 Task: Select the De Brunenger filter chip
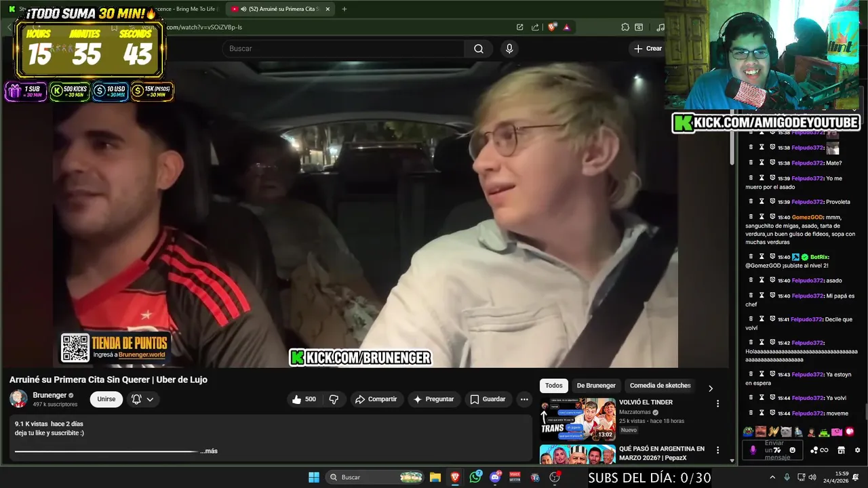click(596, 386)
